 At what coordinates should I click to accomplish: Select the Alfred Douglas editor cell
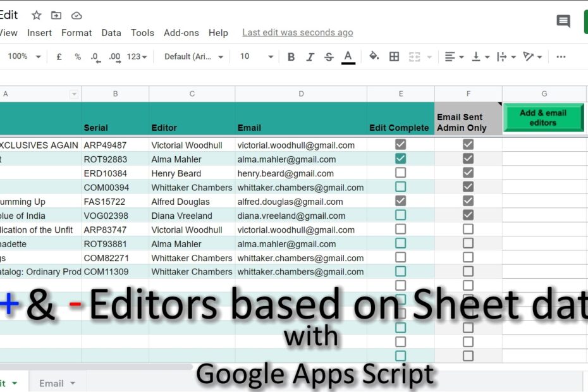tap(192, 202)
